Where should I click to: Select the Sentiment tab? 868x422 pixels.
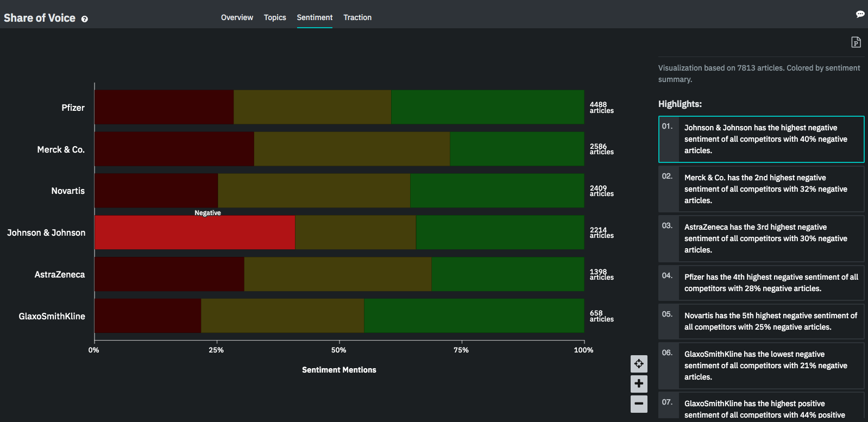click(x=315, y=17)
